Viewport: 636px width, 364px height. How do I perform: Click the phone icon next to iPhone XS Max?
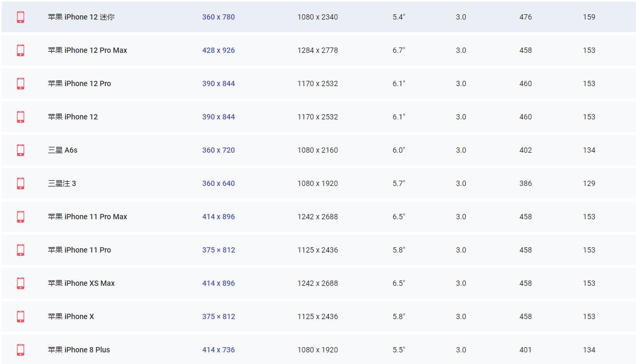click(21, 283)
